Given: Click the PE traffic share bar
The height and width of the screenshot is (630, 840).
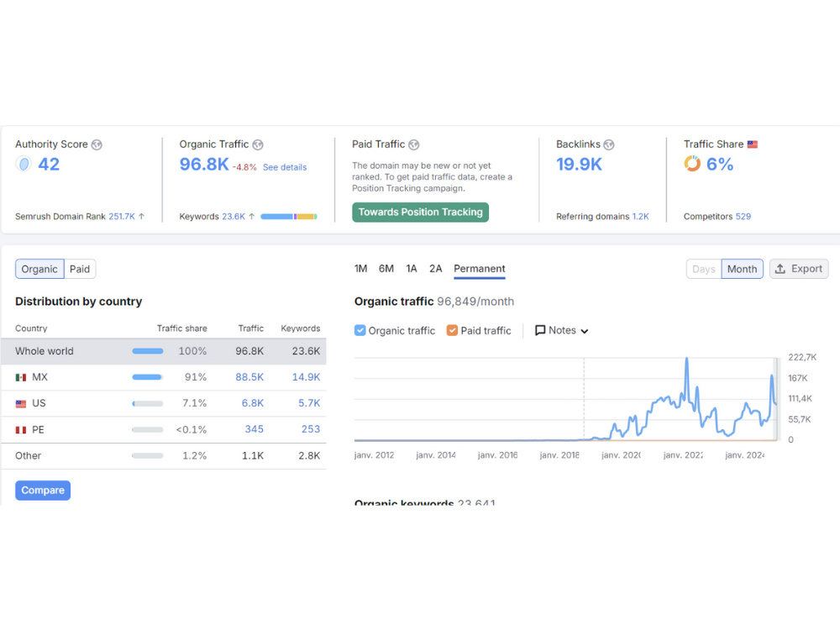Looking at the screenshot, I should click(x=148, y=429).
